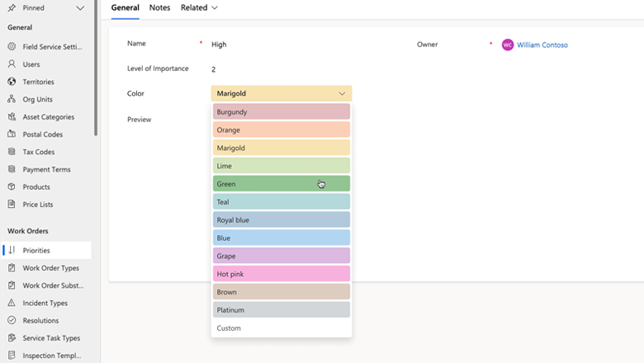This screenshot has height=363, width=644.
Task: Click the Service Task Types icon
Action: pos(12,337)
